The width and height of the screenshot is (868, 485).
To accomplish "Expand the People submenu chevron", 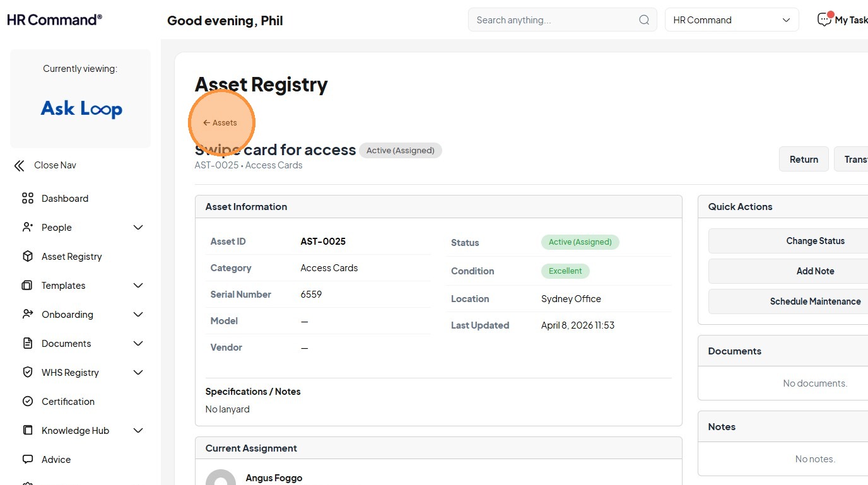I will tap(138, 228).
